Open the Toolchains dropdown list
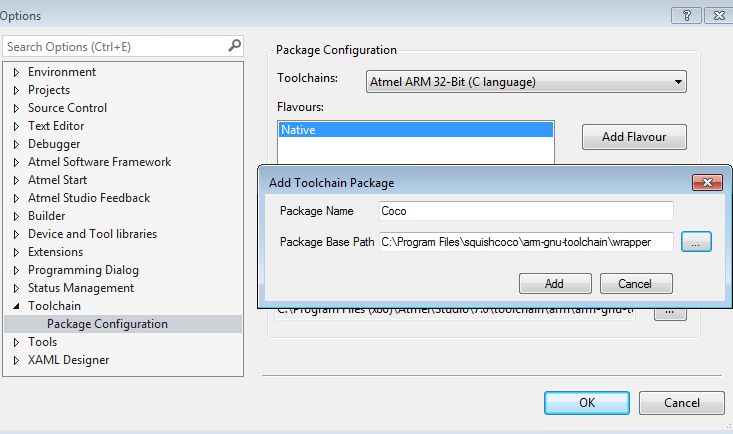Viewport: 733px width, 434px height. (679, 82)
